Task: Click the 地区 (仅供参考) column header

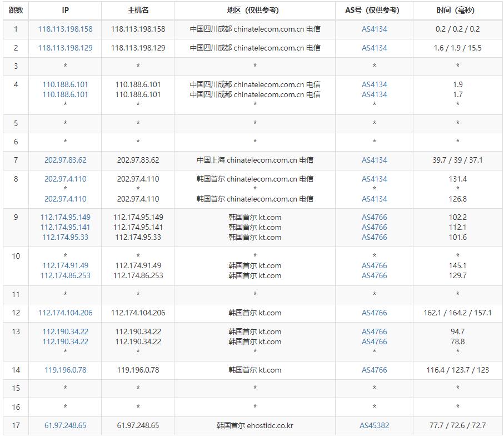Action: pos(255,11)
